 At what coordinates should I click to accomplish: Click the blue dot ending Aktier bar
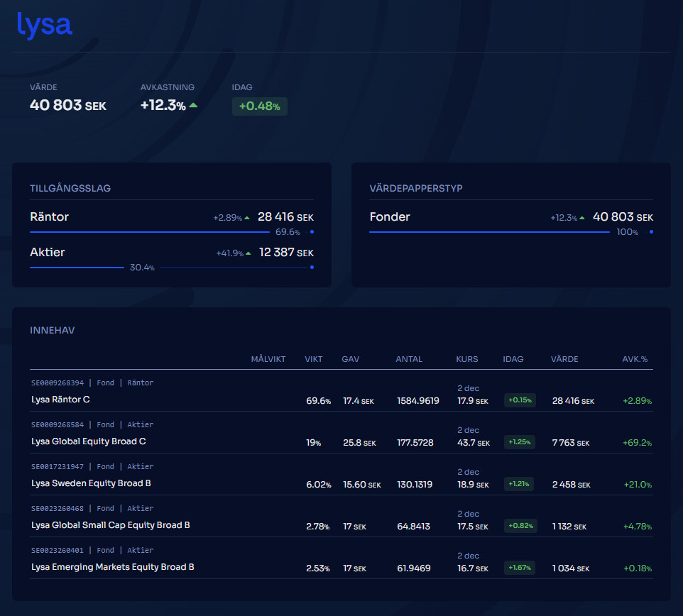(312, 268)
